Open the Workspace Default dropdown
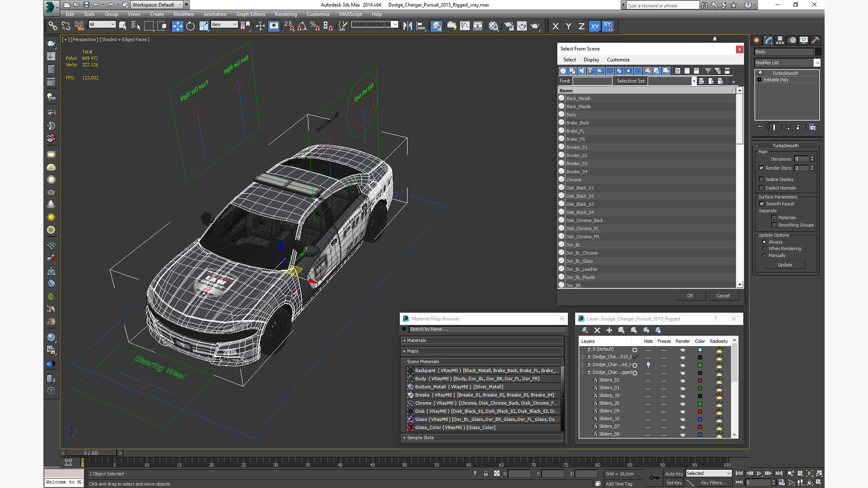Viewport: 868px width, 488px height. click(180, 5)
